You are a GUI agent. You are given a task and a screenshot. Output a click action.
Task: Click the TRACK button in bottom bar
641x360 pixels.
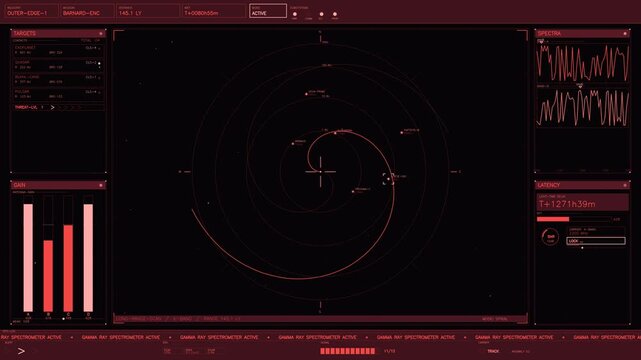493,351
